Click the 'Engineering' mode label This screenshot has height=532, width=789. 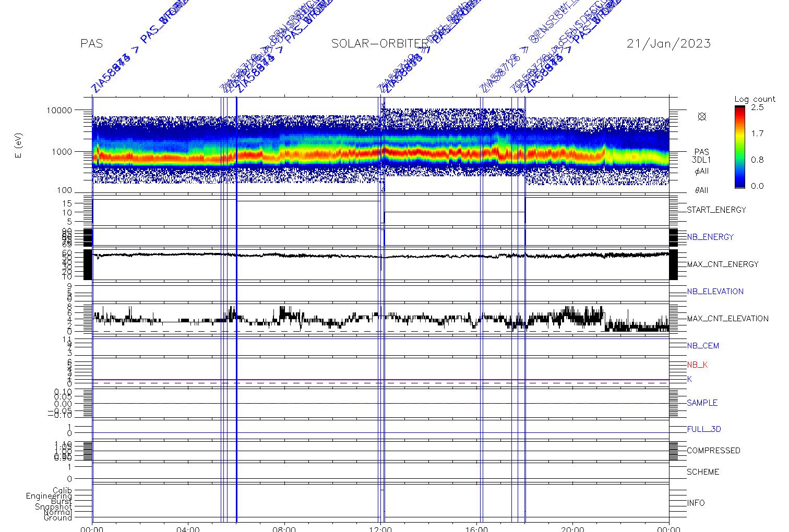49,496
